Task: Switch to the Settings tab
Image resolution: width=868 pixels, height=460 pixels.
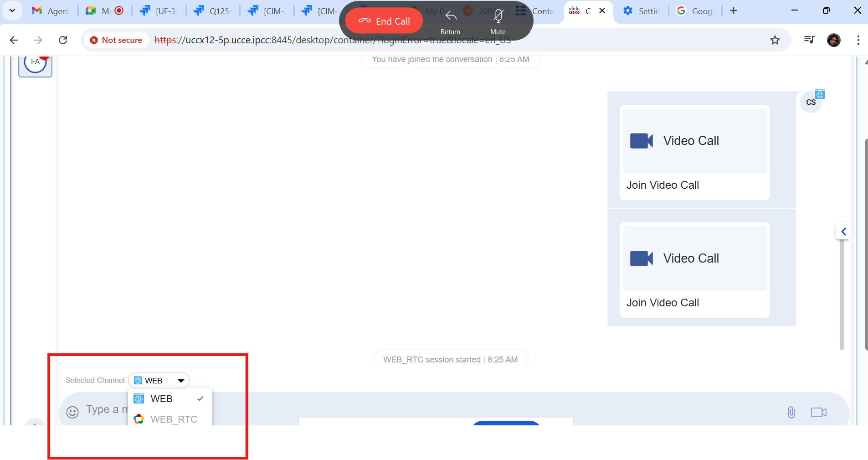Action: pos(642,11)
